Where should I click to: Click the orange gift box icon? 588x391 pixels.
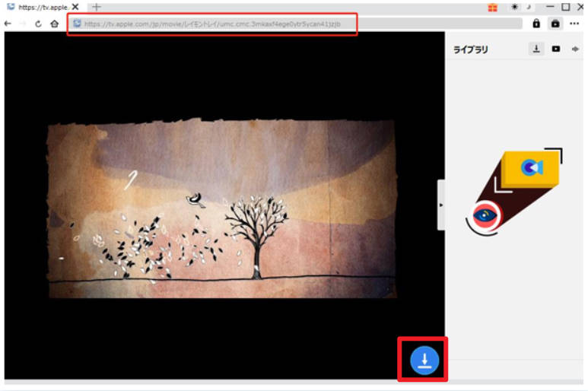[492, 7]
